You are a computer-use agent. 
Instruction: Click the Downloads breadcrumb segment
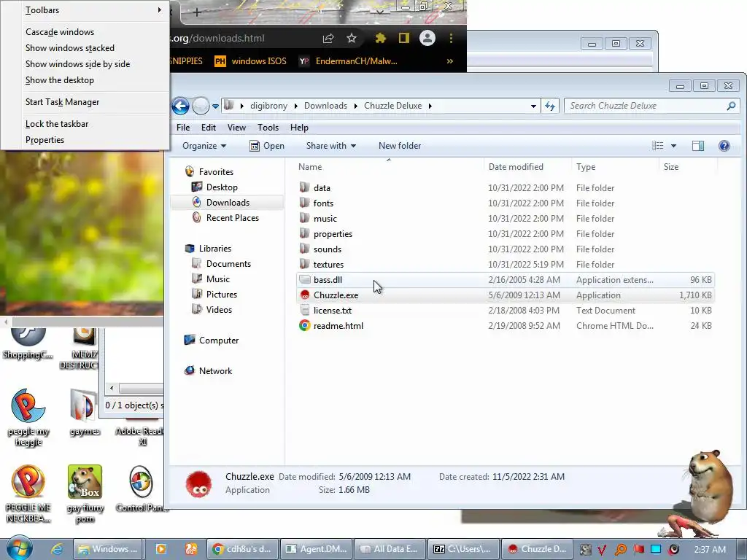click(x=325, y=106)
